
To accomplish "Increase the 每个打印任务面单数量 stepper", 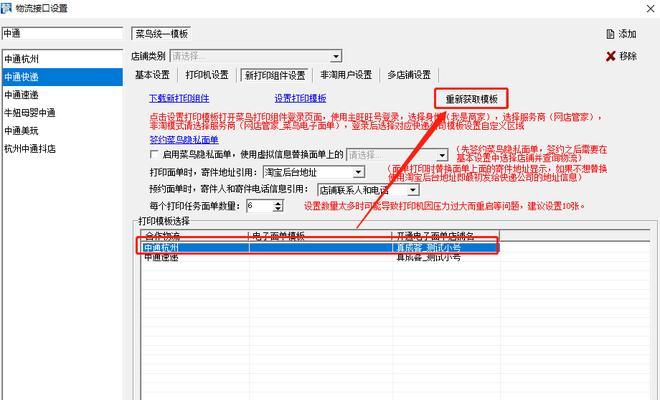I will 278,203.
